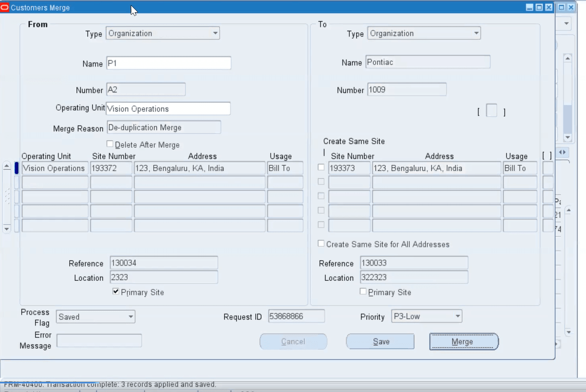
Task: Click the background window scrollbar thumb
Action: pos(568,119)
